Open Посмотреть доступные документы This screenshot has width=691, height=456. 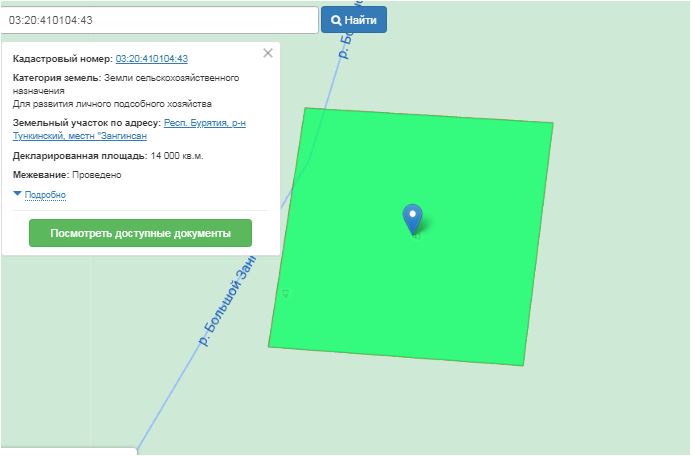(x=140, y=233)
